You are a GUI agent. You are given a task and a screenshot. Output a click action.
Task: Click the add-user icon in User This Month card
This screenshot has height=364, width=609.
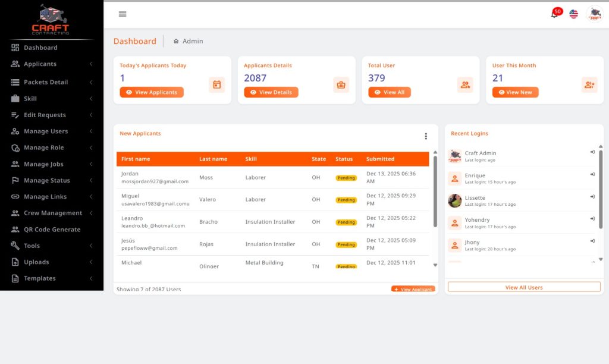[589, 85]
